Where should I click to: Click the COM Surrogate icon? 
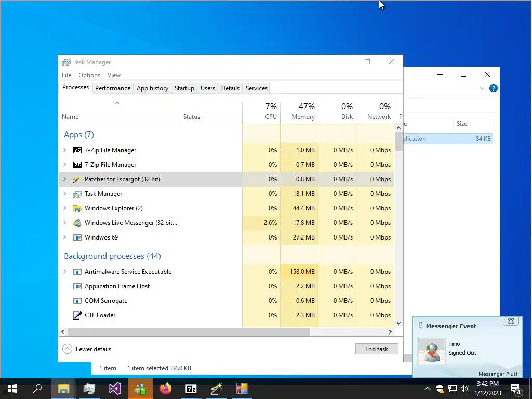coord(77,301)
